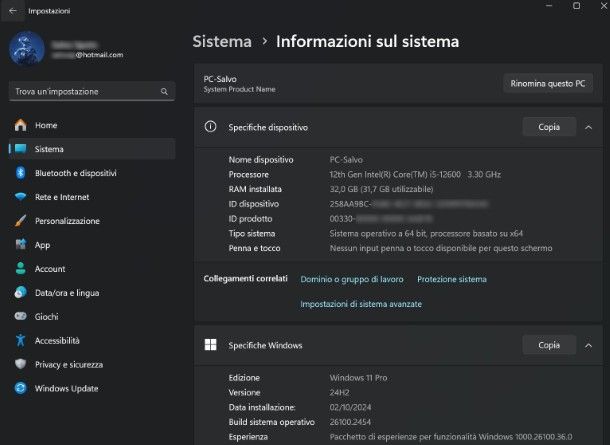Click the Giochi controller icon
This screenshot has height=445, width=610.
click(x=21, y=316)
